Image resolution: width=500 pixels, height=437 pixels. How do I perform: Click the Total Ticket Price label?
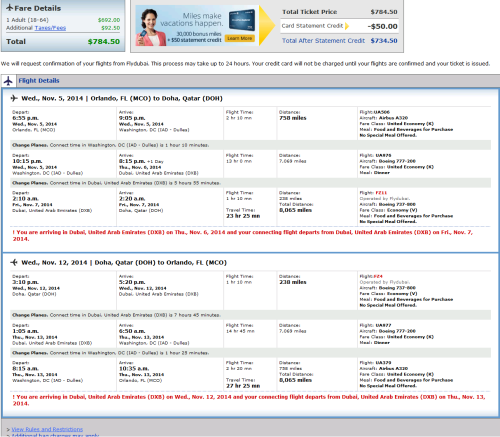310,12
